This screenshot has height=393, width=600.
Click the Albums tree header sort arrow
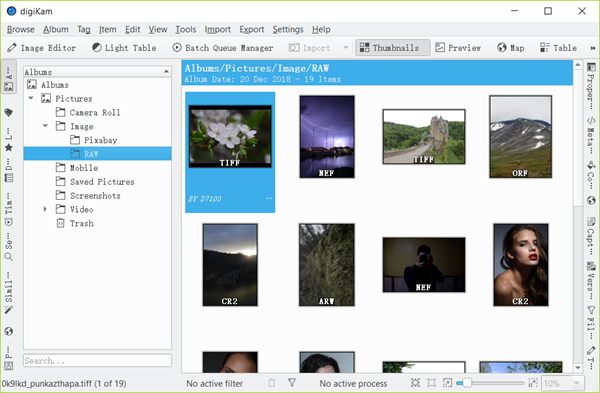click(166, 72)
